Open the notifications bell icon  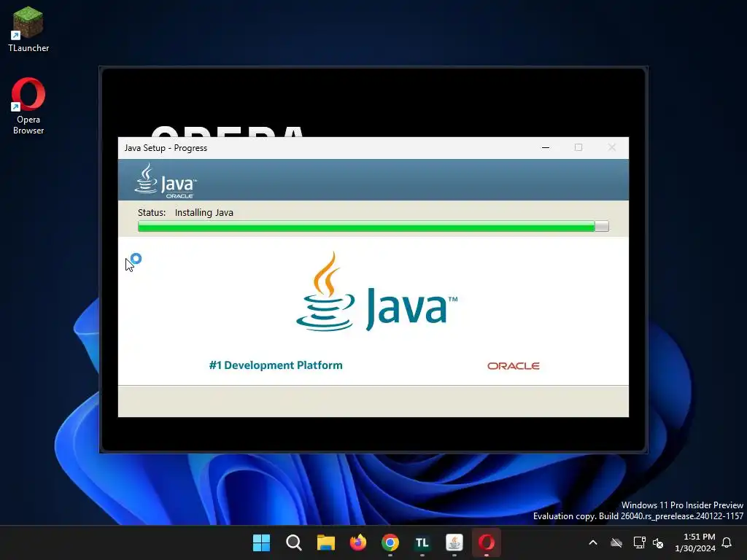point(727,542)
